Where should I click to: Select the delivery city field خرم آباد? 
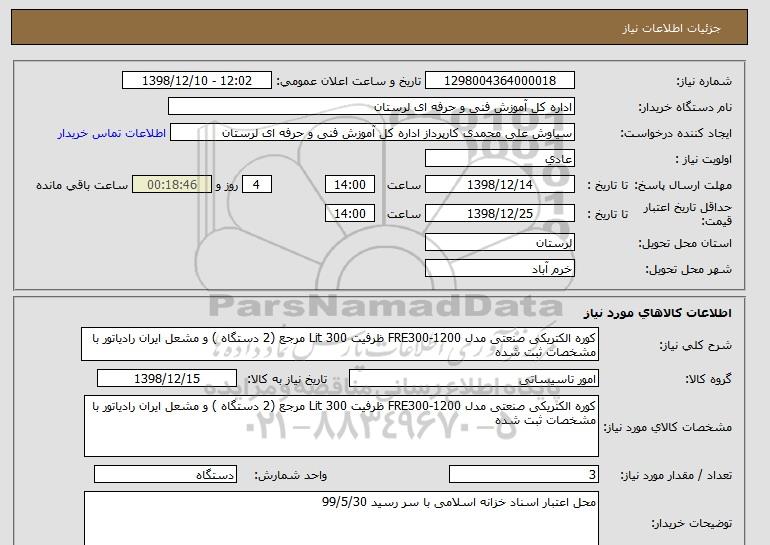point(499,269)
